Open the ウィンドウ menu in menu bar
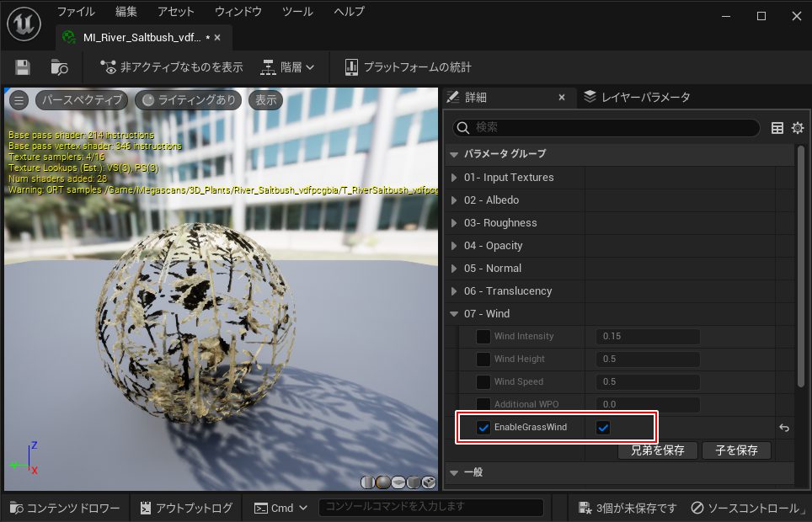Screen dimensions: 812x522 click(238, 12)
